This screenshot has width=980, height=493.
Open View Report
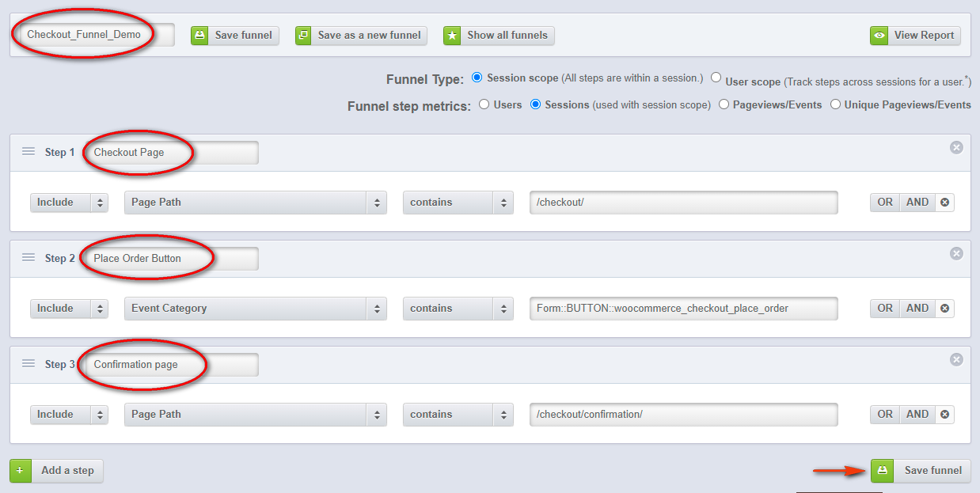914,36
